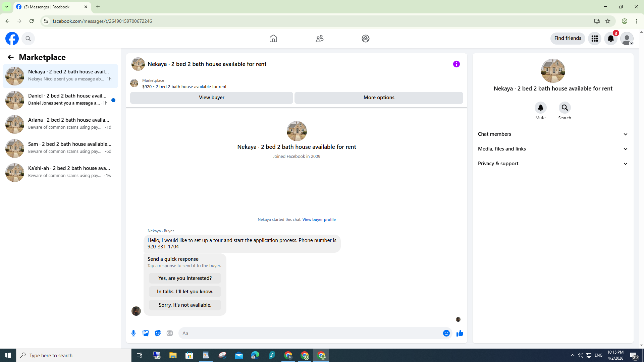
Task: Mute this Nekaya conversation
Action: (x=540, y=108)
